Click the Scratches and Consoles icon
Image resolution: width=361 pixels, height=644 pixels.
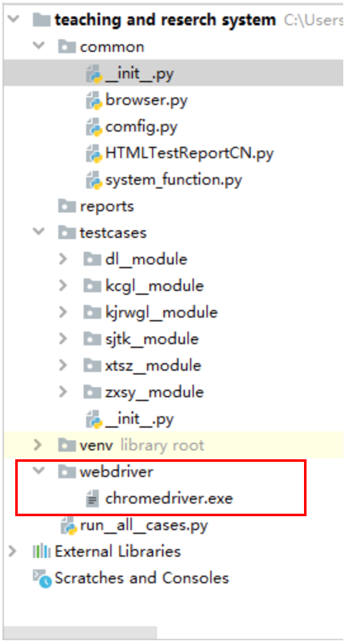click(42, 579)
